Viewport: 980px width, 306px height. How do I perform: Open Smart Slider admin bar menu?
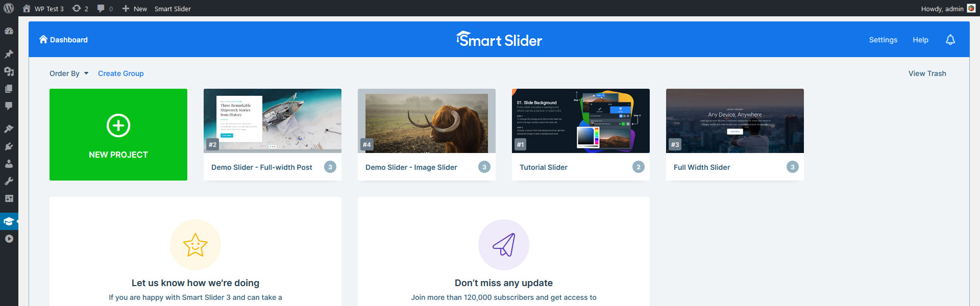pyautogui.click(x=173, y=9)
